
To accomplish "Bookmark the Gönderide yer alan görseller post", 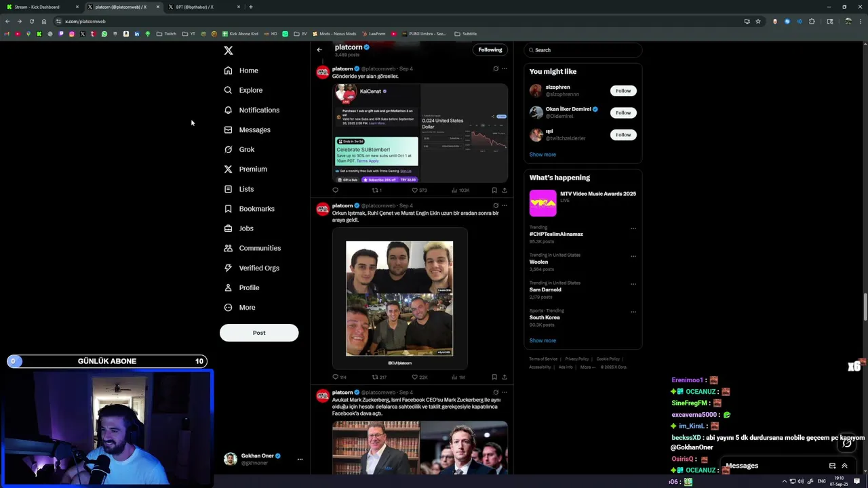I will 494,190.
